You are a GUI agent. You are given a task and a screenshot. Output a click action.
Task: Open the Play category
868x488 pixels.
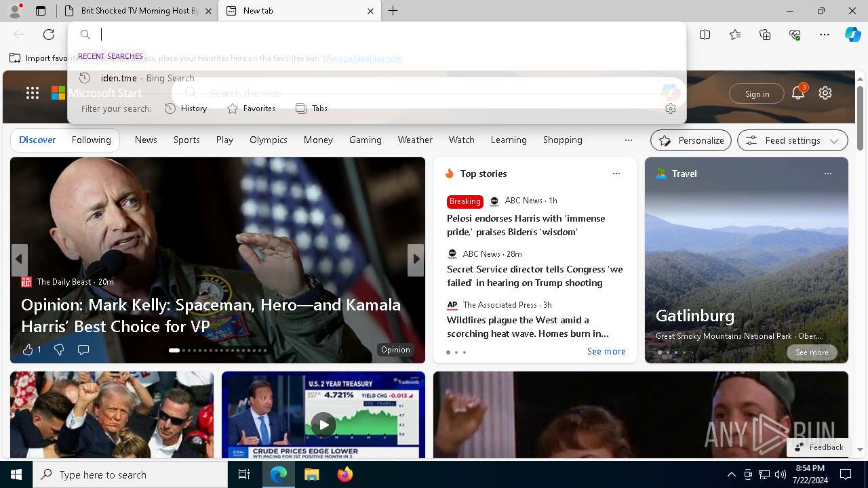(224, 140)
